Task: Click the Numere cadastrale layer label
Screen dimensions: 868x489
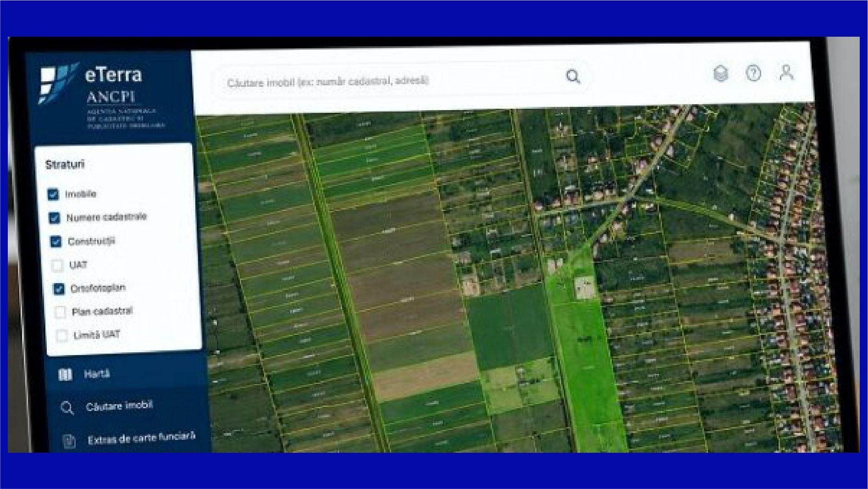Action: coord(106,217)
